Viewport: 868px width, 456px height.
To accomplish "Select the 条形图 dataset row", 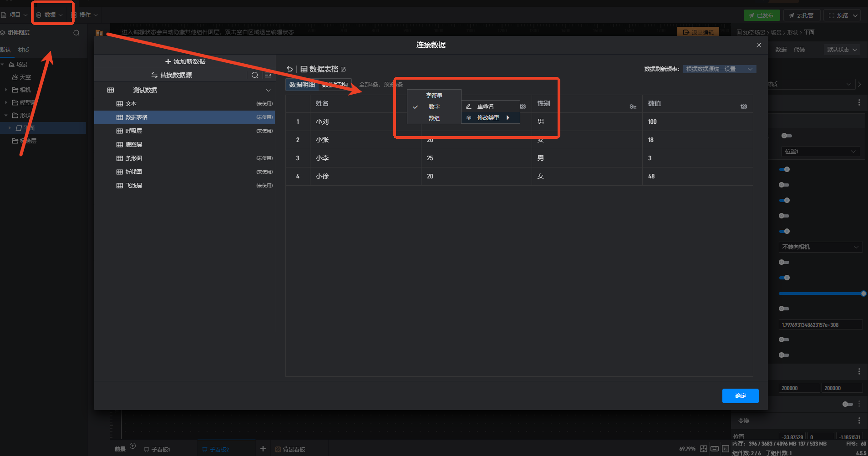I will coord(185,158).
